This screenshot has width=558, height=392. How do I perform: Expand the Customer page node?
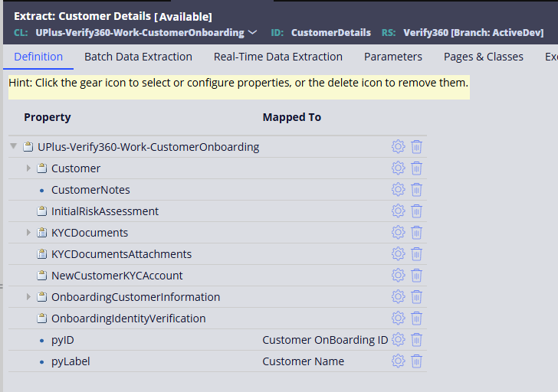pyautogui.click(x=28, y=168)
